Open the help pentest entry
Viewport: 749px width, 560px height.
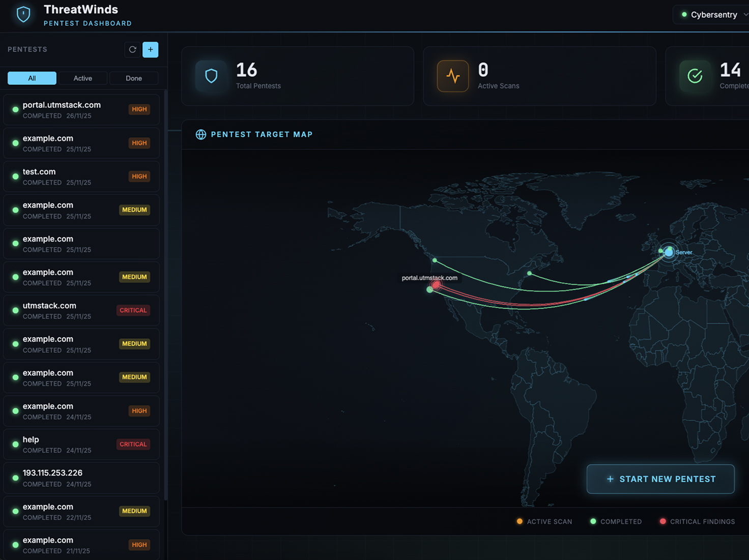pos(81,445)
